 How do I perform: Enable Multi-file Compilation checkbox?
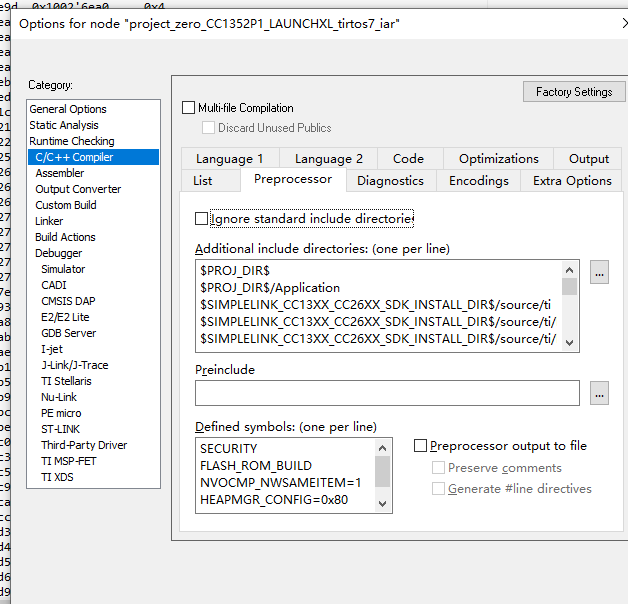coord(189,108)
